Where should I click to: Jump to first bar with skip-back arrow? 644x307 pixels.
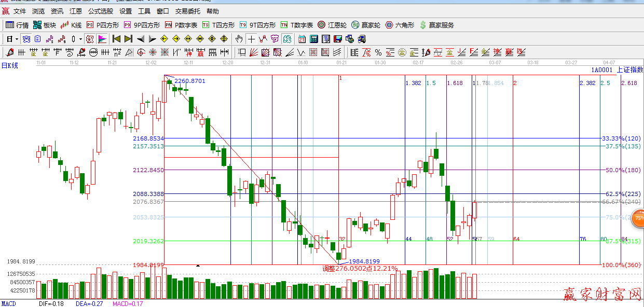coord(116,39)
